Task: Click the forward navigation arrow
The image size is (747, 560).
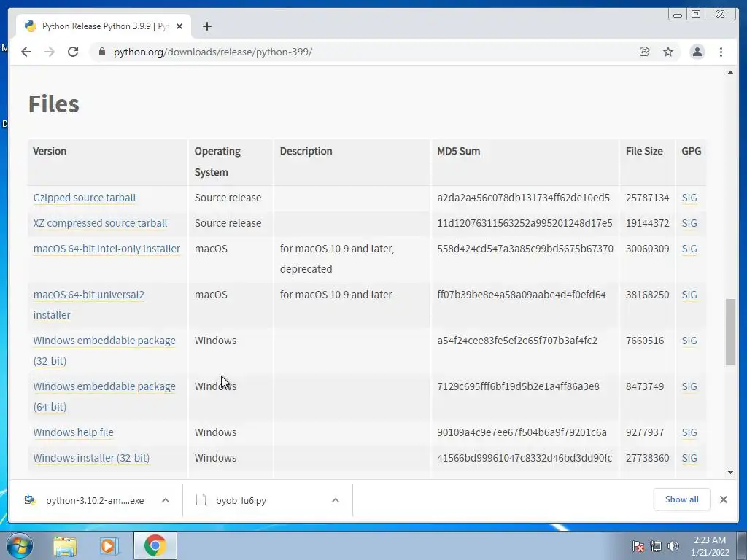Action: coord(50,52)
